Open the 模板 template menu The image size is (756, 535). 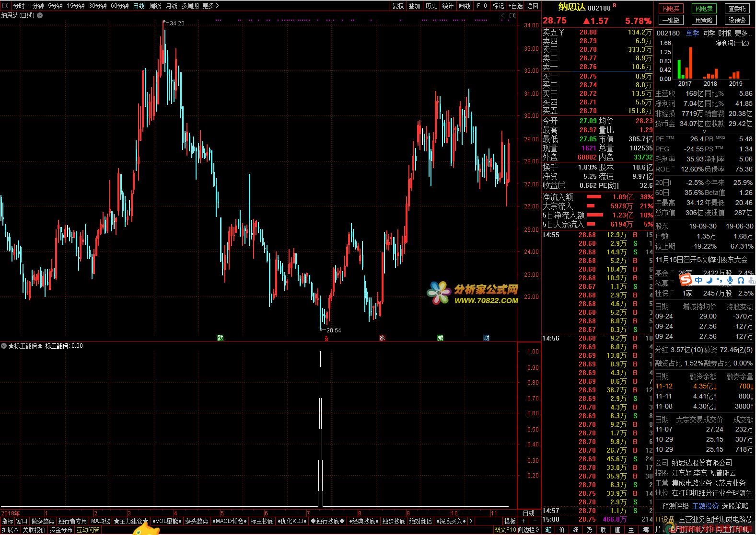pyautogui.click(x=510, y=521)
